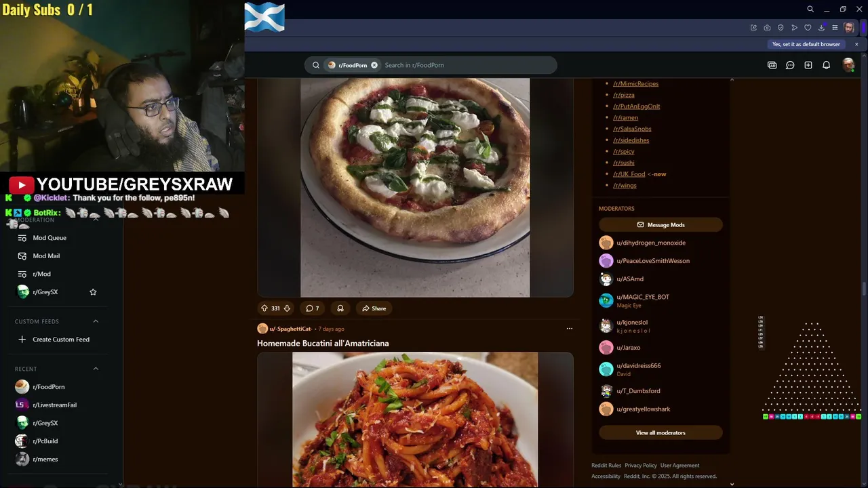Screen dimensions: 868x488
Task: Open Reddit notifications bell
Action: click(x=826, y=65)
